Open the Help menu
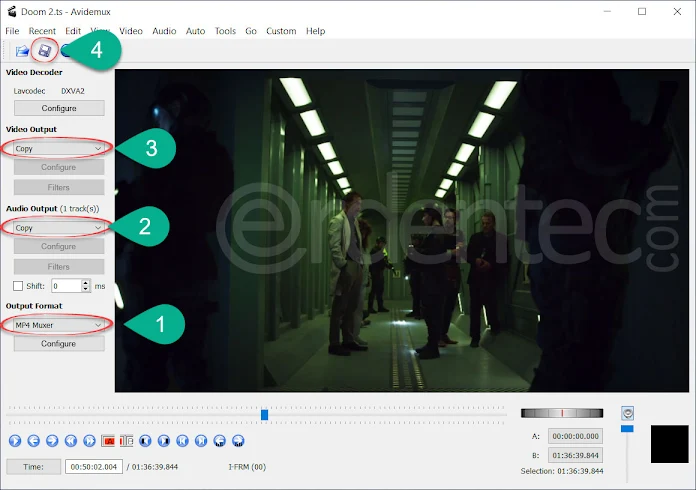 coord(315,31)
